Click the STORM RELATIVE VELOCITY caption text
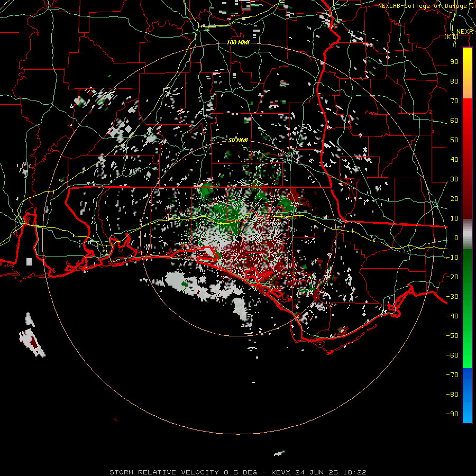 [x=164, y=472]
